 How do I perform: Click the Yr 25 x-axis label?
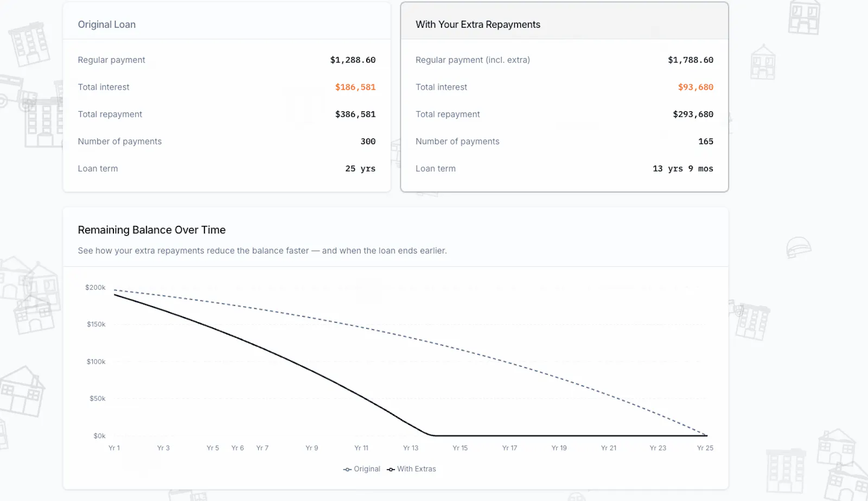[x=705, y=448]
